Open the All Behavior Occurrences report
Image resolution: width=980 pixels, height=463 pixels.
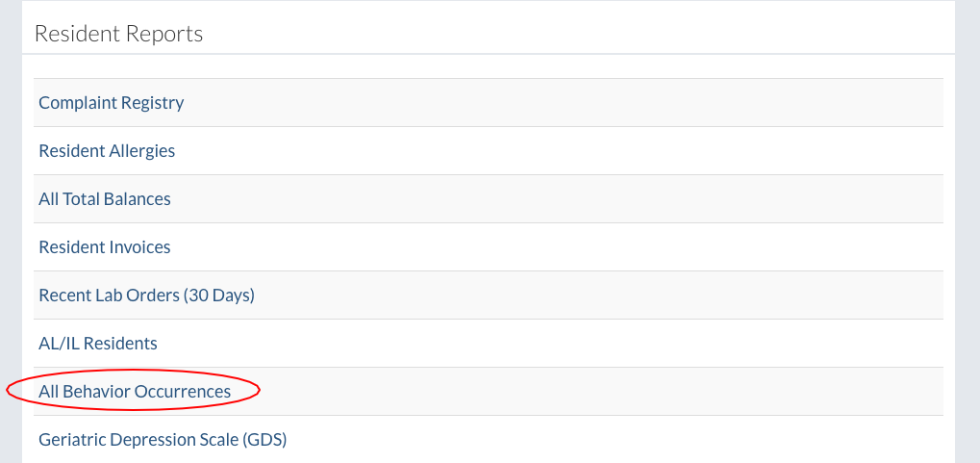pyautogui.click(x=135, y=392)
